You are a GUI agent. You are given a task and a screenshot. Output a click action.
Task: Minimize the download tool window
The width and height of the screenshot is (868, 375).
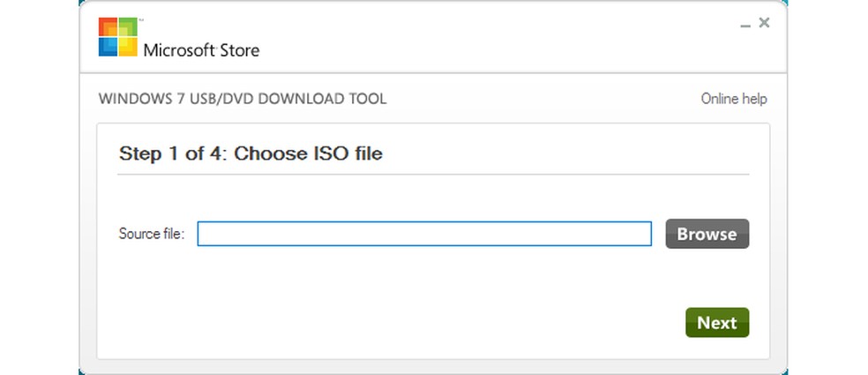pyautogui.click(x=746, y=25)
